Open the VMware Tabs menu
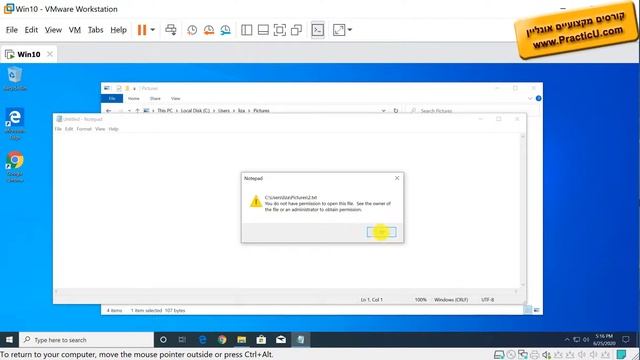The image size is (640, 360). point(96,30)
